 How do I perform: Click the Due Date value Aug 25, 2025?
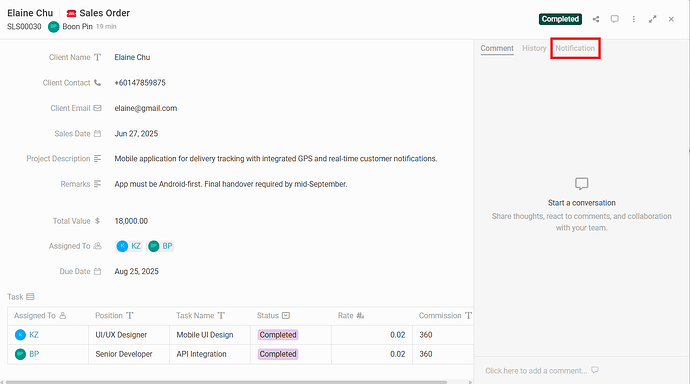136,271
